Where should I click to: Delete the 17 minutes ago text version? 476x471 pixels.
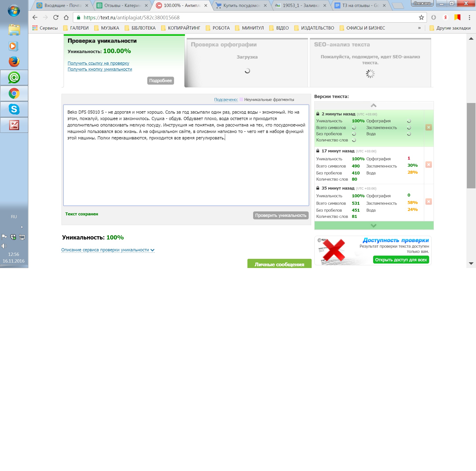tap(428, 165)
